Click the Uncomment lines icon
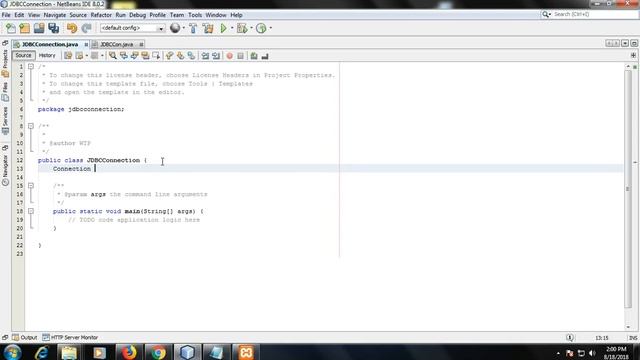 coord(265,56)
